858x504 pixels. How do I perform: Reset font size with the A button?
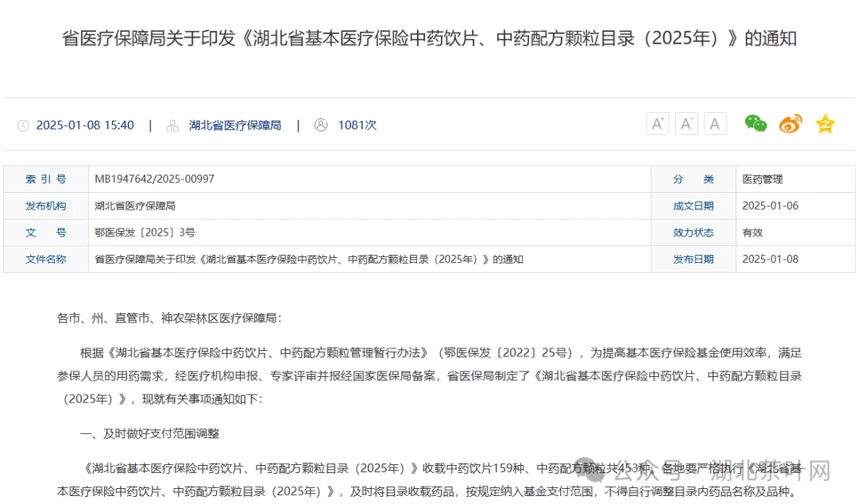(714, 123)
